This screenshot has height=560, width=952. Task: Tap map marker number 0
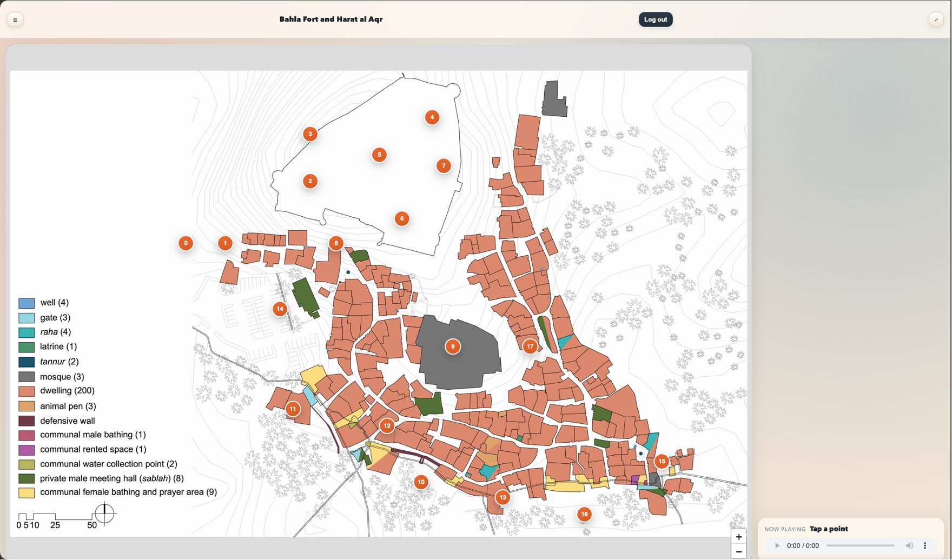(186, 243)
